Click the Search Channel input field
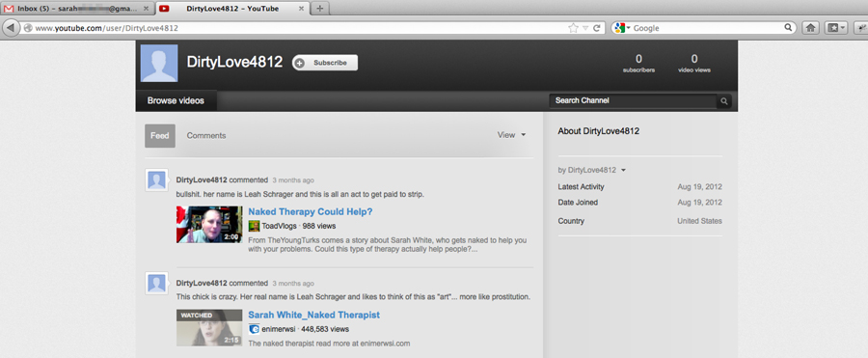This screenshot has height=358, width=868. pyautogui.click(x=633, y=101)
